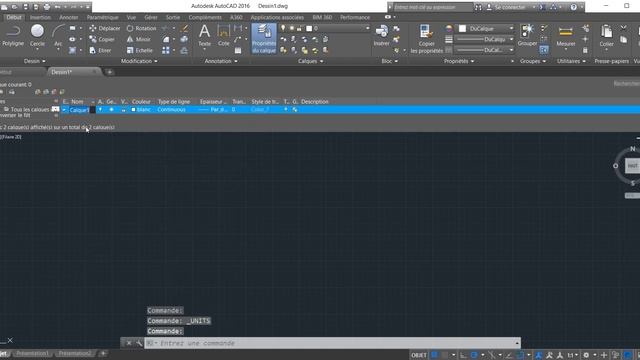Open the Insertion ribbon tab
Image resolution: width=640 pixels, height=360 pixels.
pos(40,17)
